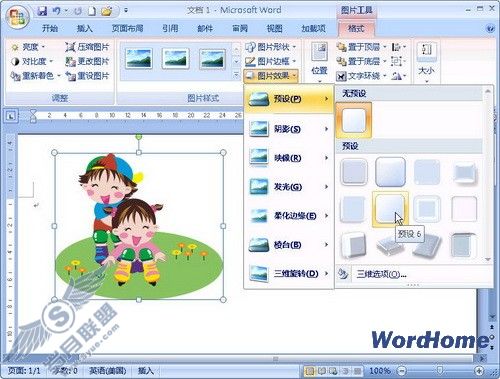Customize the quick access toolbar
The height and width of the screenshot is (379, 500).
point(126,11)
